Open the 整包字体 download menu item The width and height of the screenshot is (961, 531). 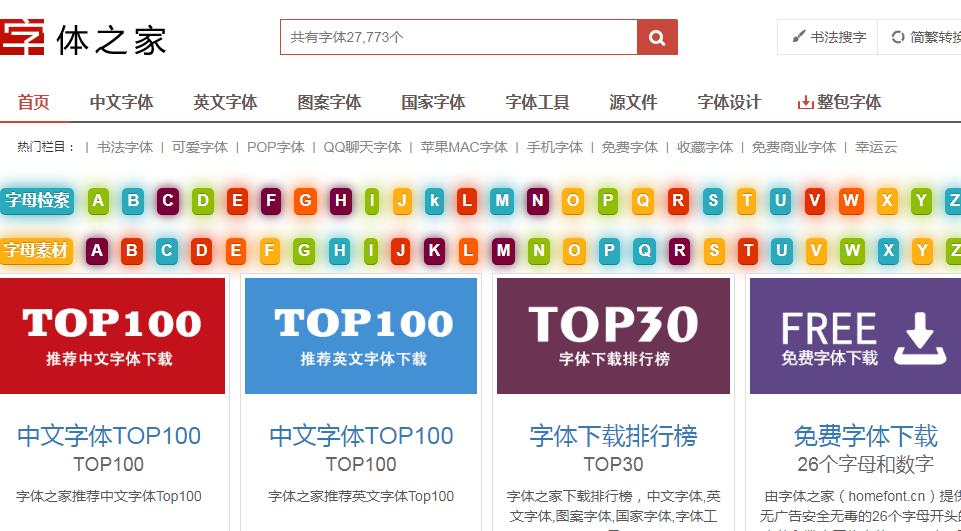point(838,102)
